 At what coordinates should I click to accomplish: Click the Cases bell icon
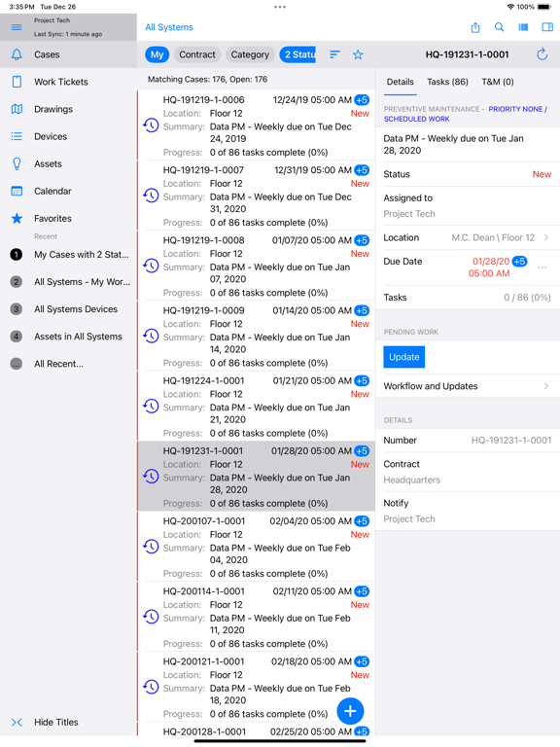tap(17, 54)
